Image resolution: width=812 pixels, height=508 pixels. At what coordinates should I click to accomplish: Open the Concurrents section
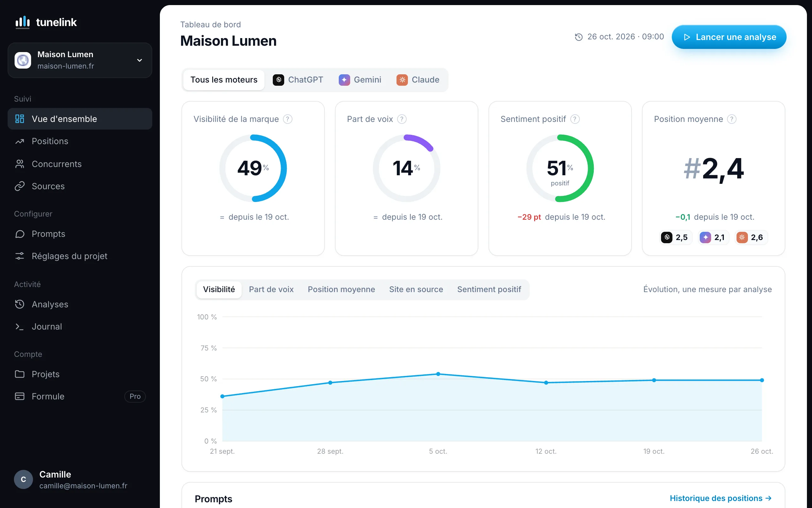pos(80,164)
